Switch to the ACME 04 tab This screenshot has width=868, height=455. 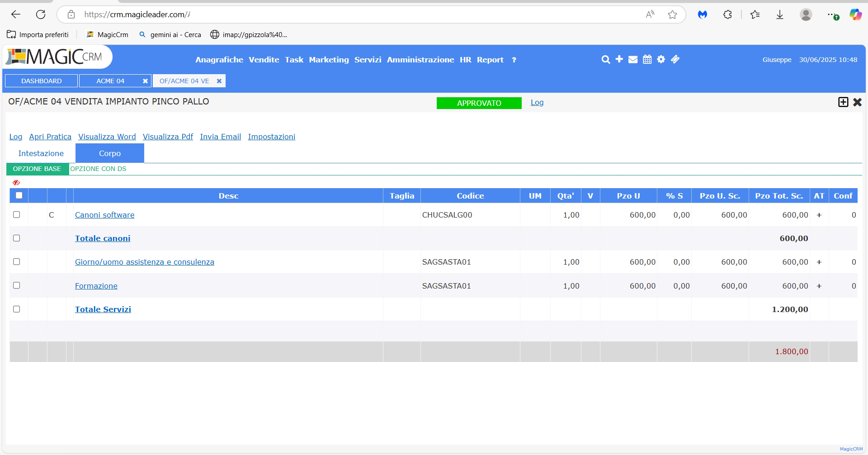110,81
